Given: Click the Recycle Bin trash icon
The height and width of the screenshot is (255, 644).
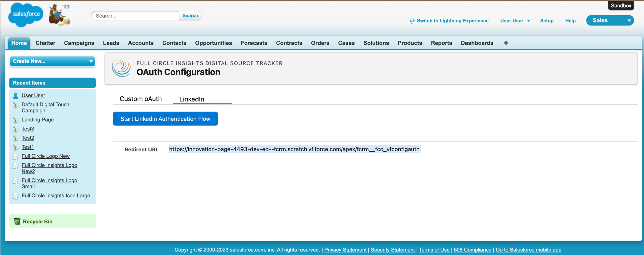Looking at the screenshot, I should coord(17,221).
